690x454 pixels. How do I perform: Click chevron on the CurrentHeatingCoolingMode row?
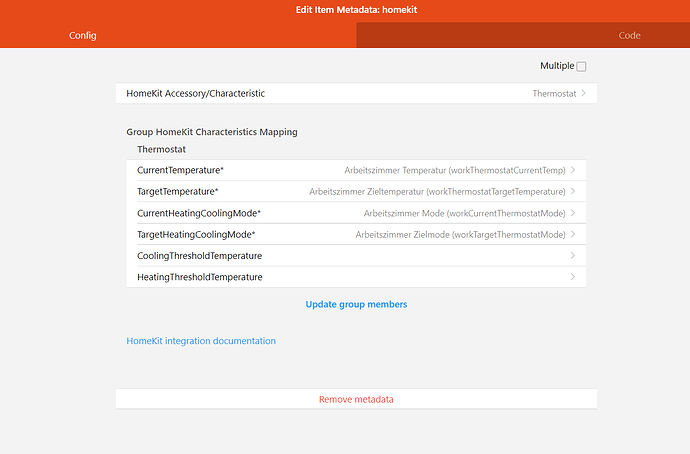pos(573,213)
